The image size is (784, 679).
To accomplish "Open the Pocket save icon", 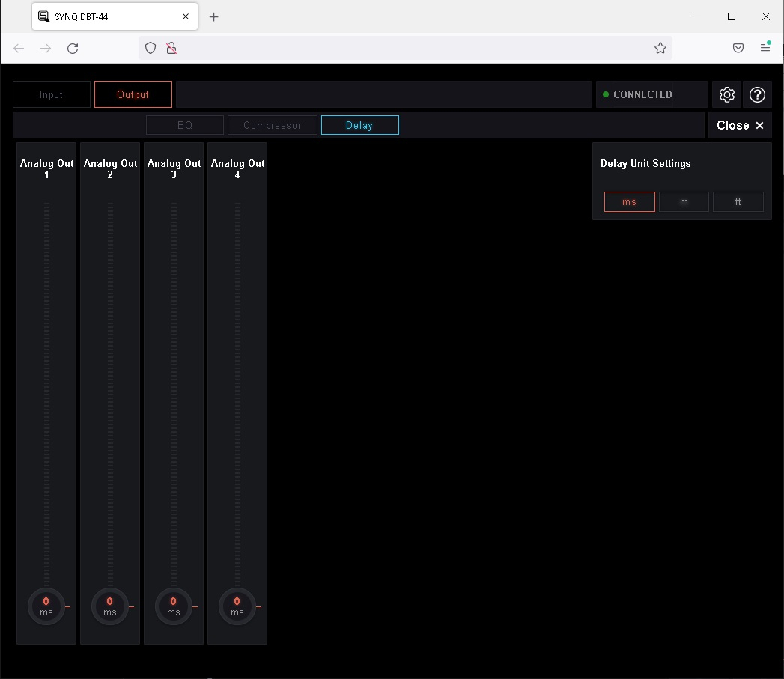I will coord(738,48).
